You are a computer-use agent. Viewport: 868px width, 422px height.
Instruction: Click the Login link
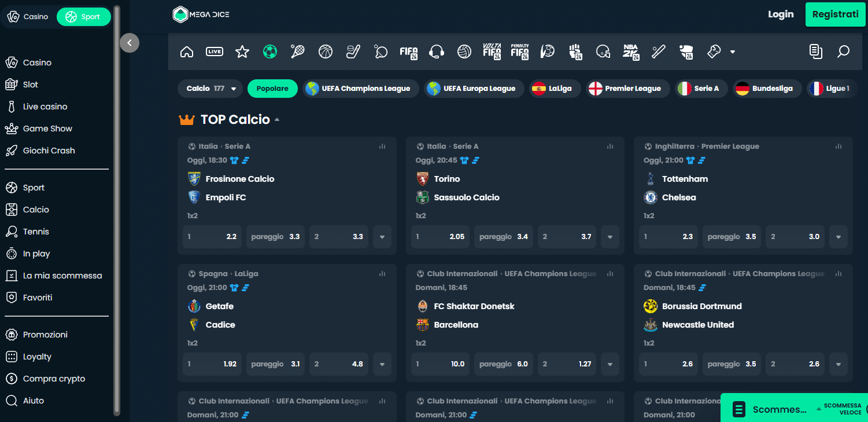point(781,14)
